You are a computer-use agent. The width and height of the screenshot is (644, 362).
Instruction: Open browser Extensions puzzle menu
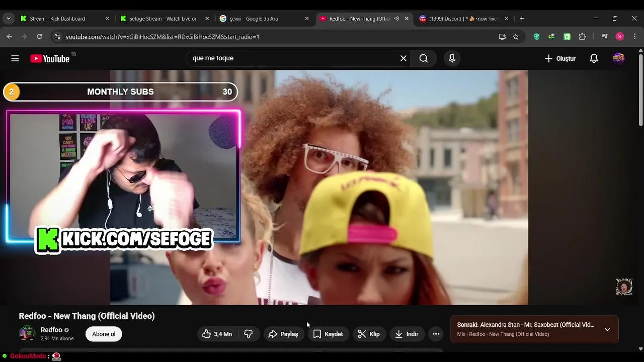pos(582,37)
